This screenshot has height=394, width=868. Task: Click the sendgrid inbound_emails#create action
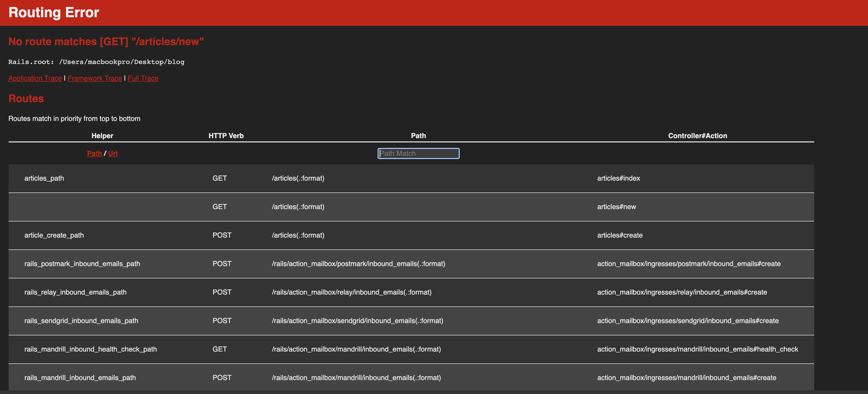pyautogui.click(x=688, y=321)
